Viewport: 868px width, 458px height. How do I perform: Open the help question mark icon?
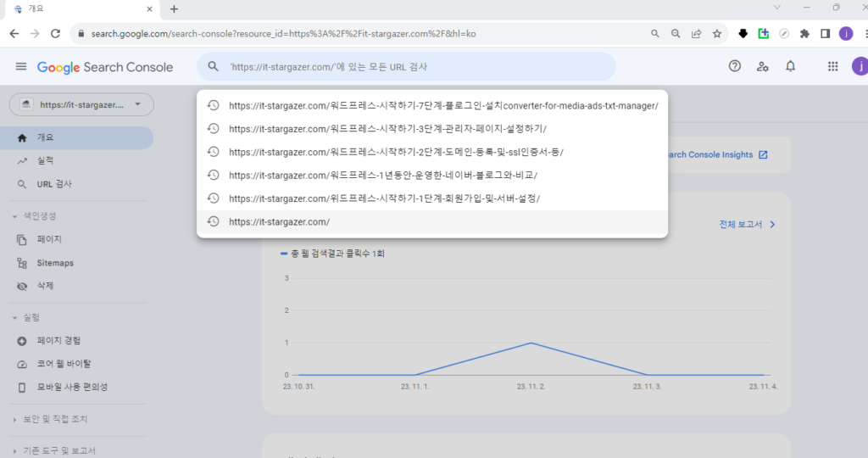coord(735,66)
